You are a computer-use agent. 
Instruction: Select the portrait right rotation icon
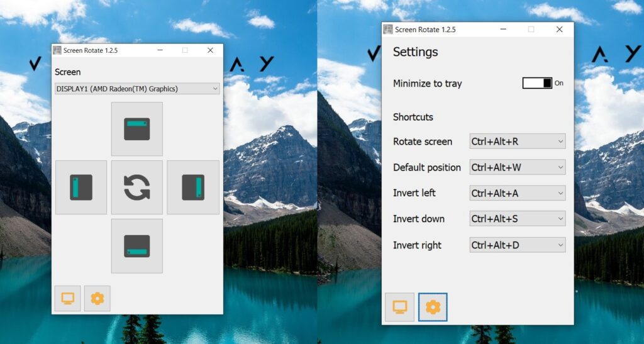click(x=193, y=187)
